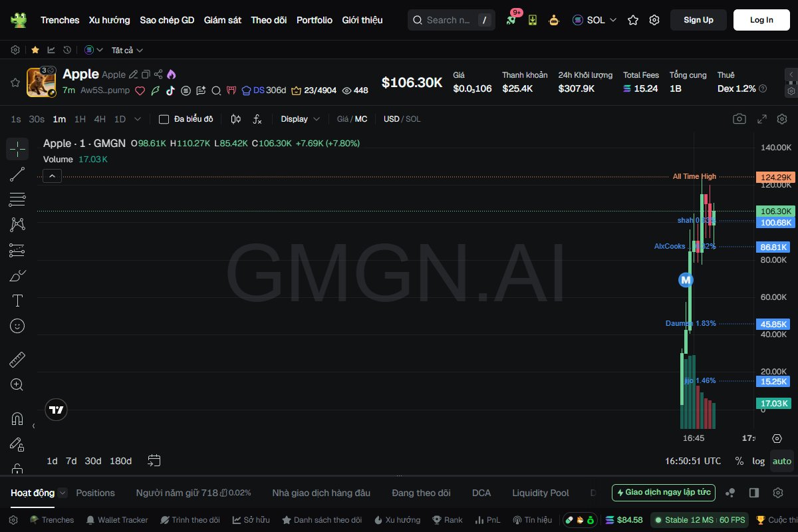Switch to the Liquidity Pool tab

tap(541, 493)
